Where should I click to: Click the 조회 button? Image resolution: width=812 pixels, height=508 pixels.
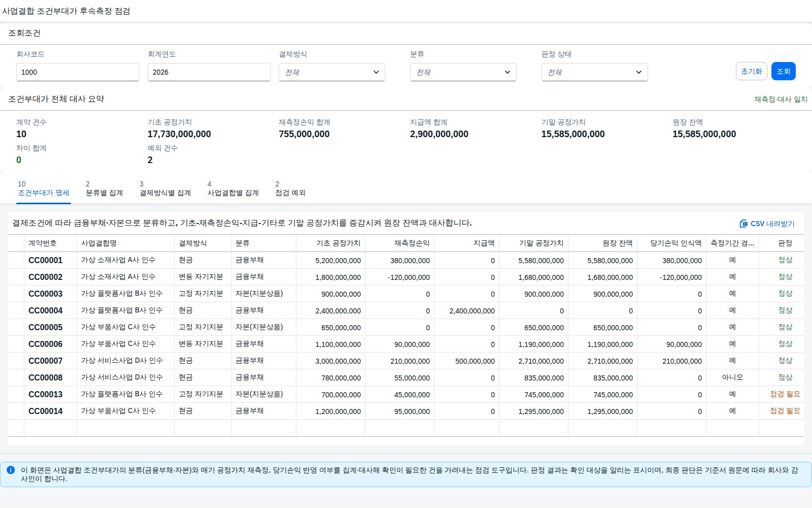784,71
